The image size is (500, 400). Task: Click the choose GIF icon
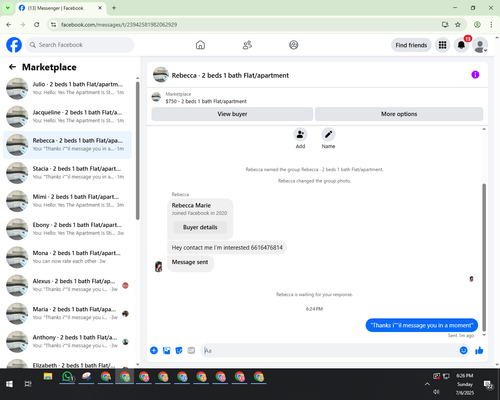(191, 350)
